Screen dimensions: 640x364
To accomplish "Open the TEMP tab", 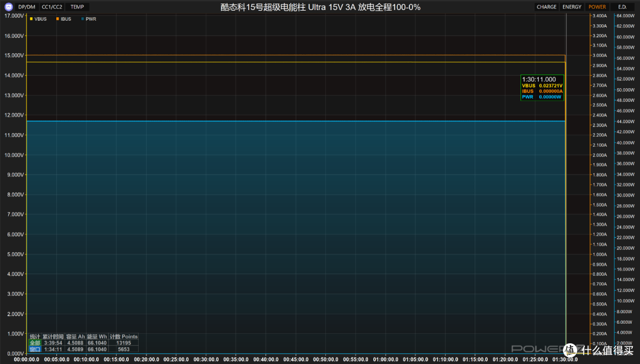I will [77, 7].
